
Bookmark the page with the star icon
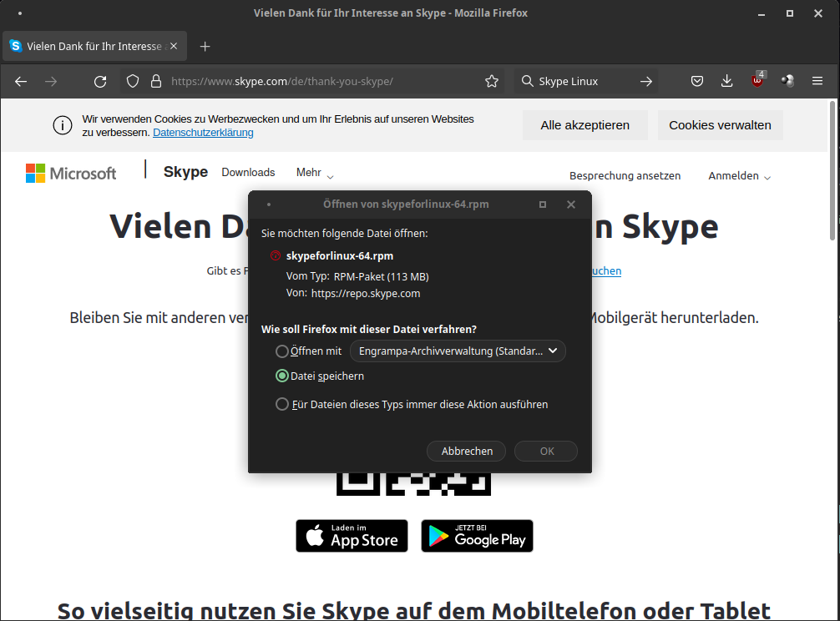coord(491,81)
